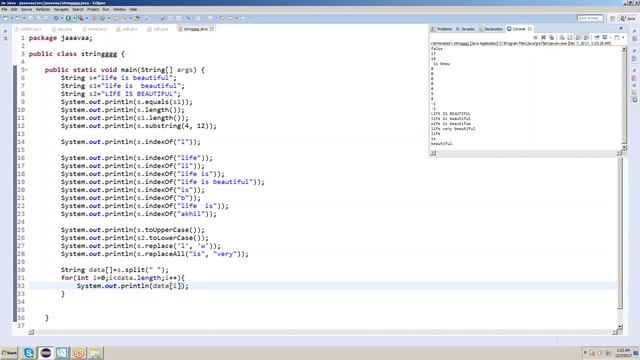Screen dimensions: 640x360
Task: Toggle show console on standard error change
Action: coord(586,38)
